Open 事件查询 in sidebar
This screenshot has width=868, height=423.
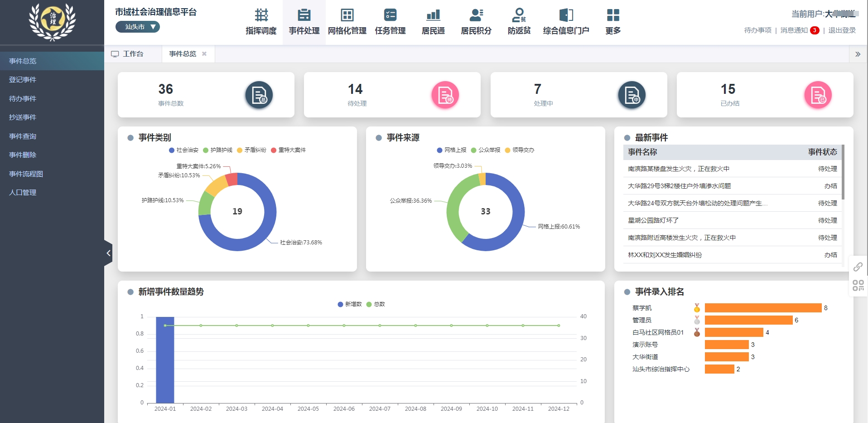point(52,136)
